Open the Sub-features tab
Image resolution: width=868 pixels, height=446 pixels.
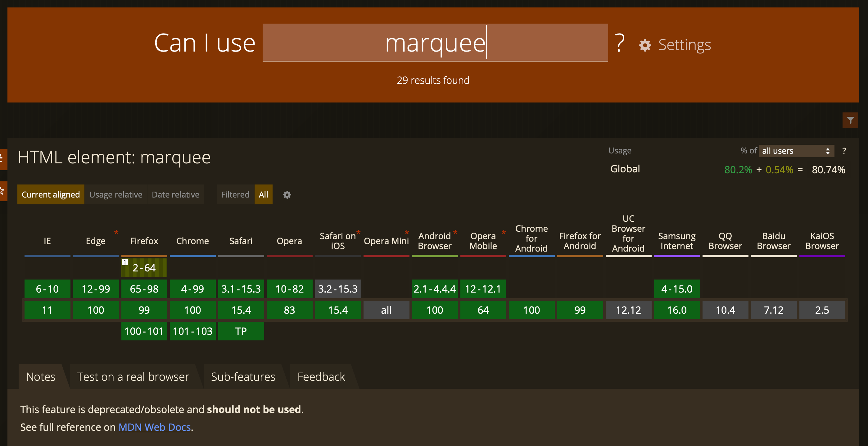click(x=243, y=376)
